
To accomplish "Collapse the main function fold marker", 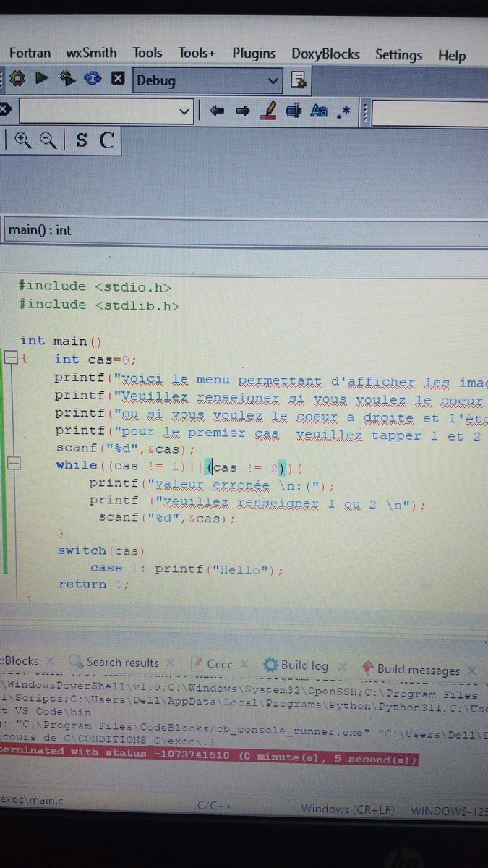I will tap(10, 358).
